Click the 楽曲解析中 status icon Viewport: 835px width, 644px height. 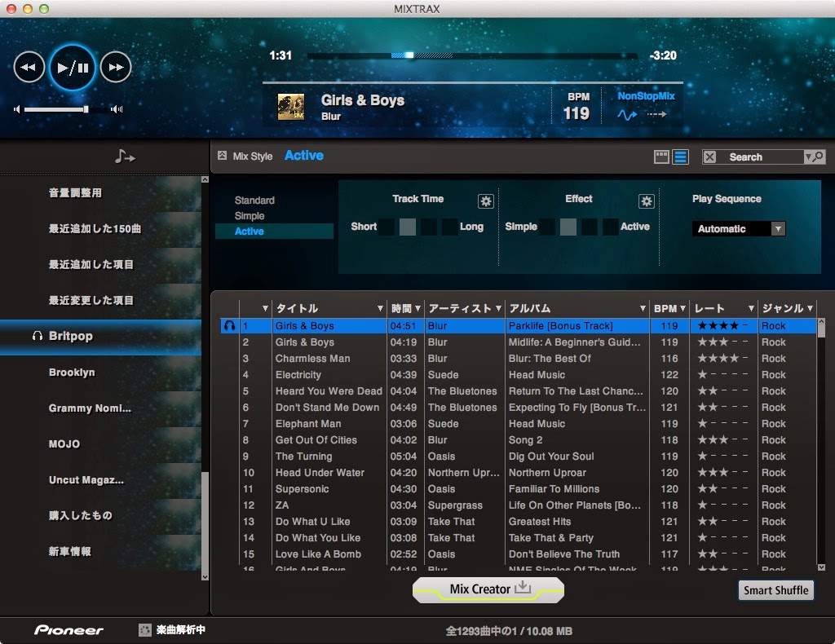coord(145,630)
